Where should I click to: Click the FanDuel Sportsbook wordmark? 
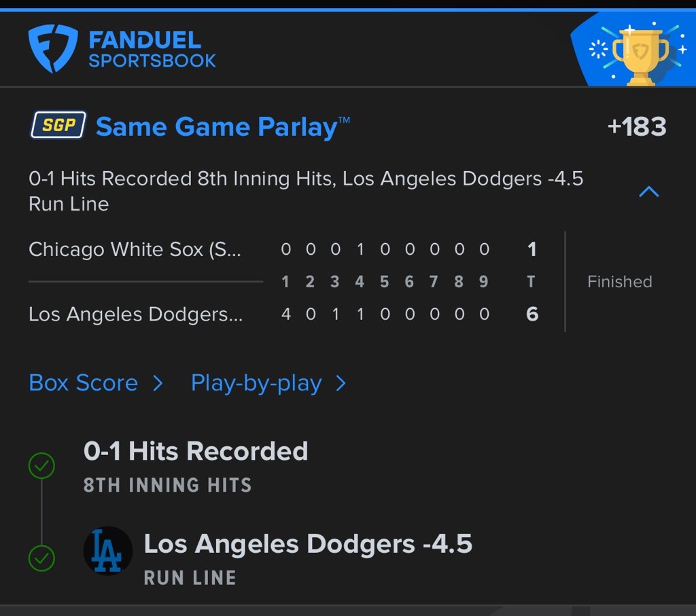(x=152, y=50)
